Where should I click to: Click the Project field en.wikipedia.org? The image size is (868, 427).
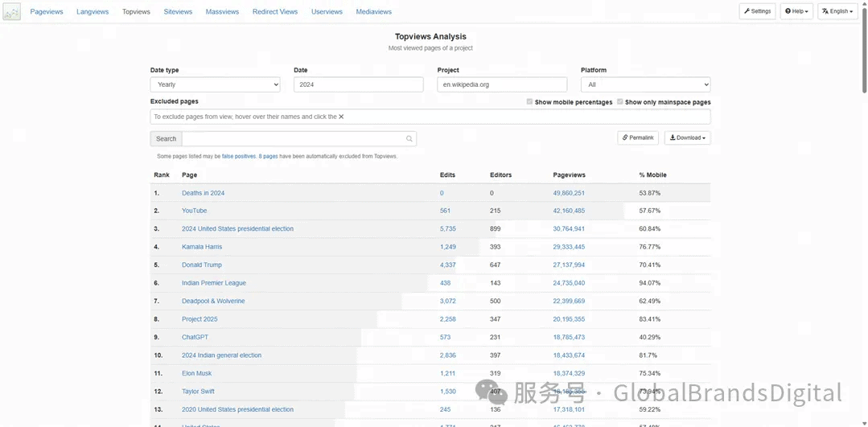(x=502, y=84)
